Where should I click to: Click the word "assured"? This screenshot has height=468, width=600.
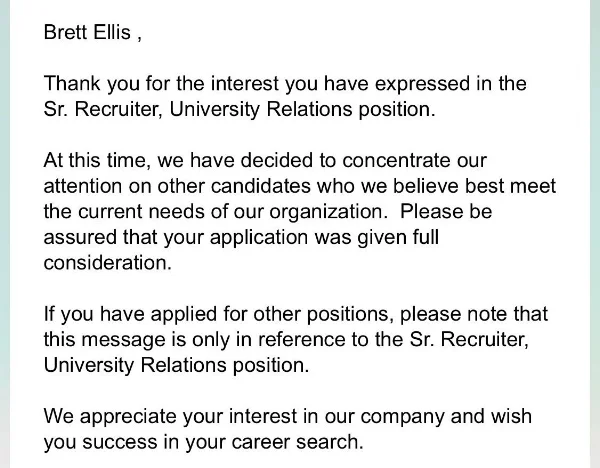pyautogui.click(x=80, y=237)
